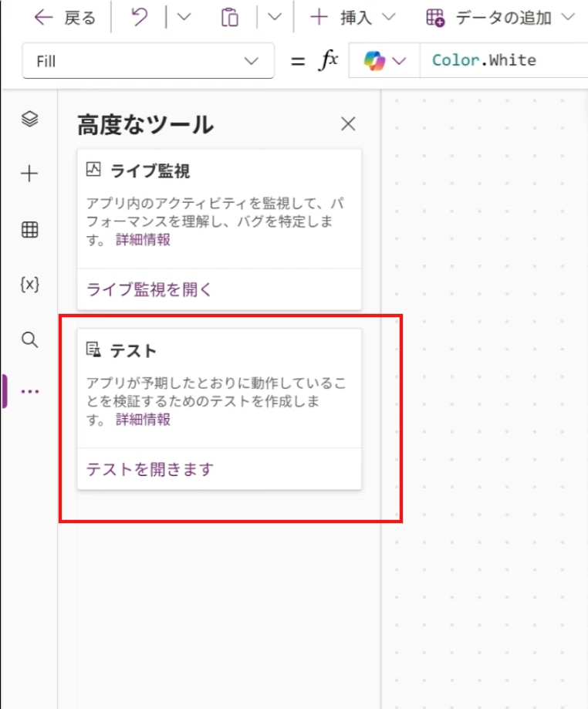Open the data table icon in sidebar
Screen dimensions: 588x709
(29, 229)
